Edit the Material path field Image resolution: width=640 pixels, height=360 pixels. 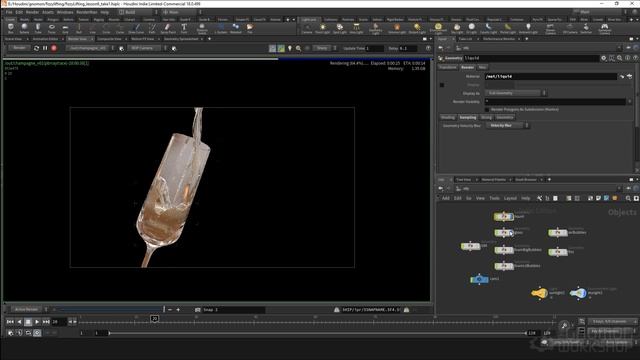551,76
